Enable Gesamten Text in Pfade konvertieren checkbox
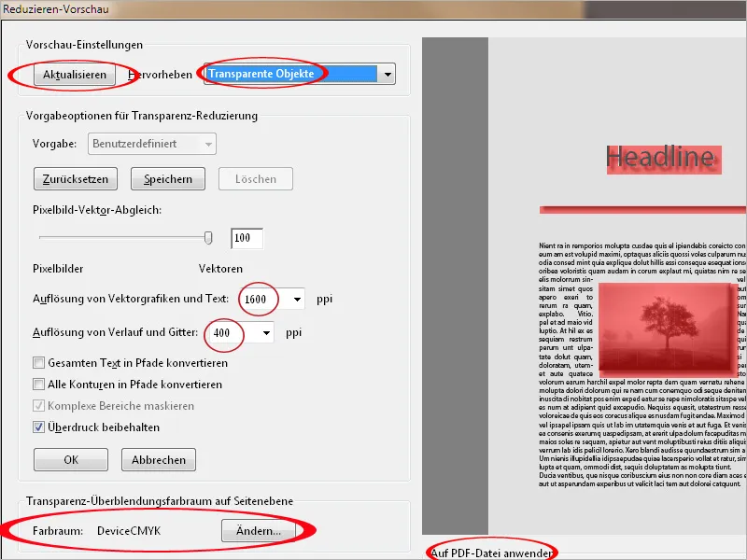This screenshot has height=560, width=747. tap(38, 363)
